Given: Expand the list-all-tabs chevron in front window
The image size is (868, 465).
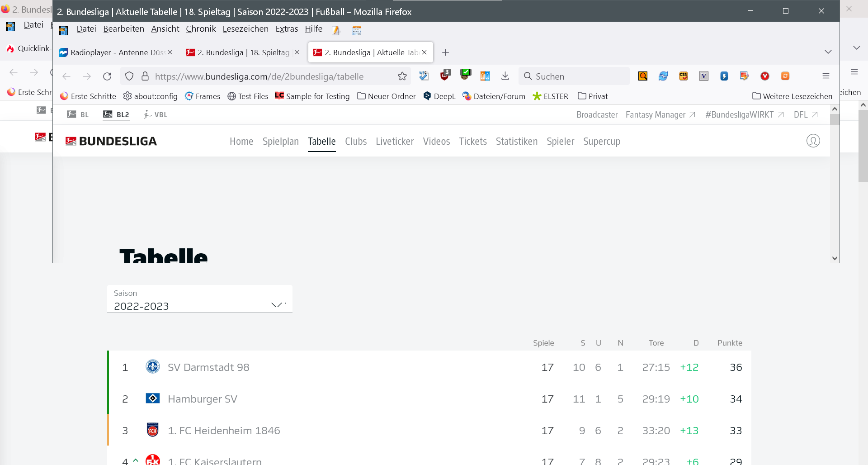Looking at the screenshot, I should pos(828,52).
